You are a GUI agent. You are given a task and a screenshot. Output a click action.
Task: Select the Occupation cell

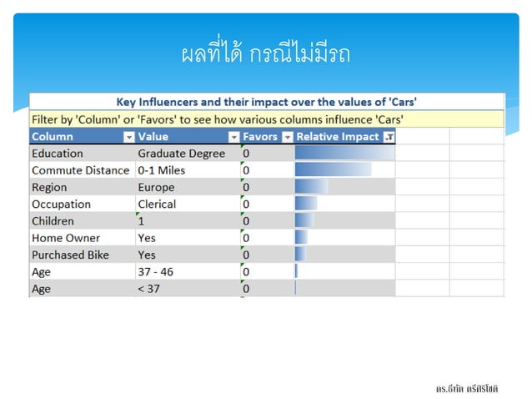coord(83,204)
